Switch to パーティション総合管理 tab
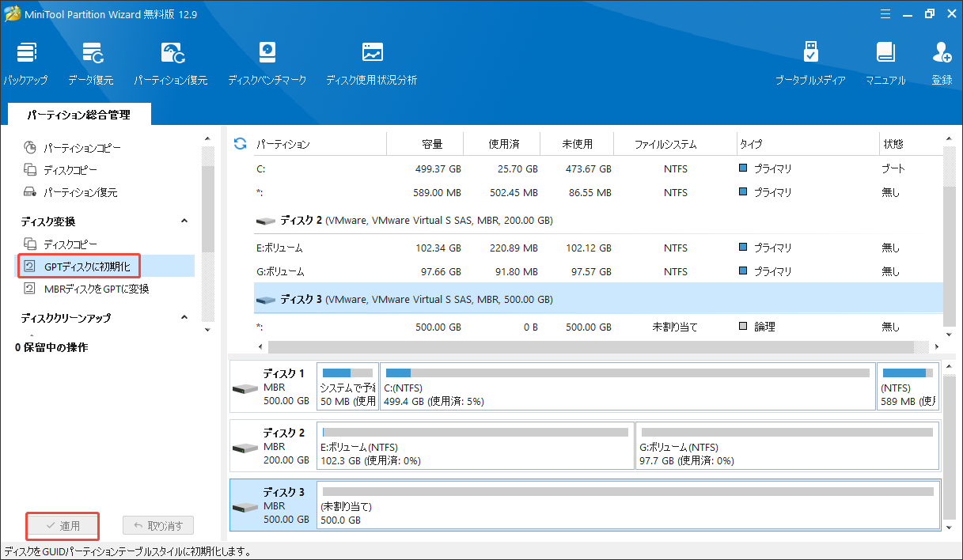 78,115
